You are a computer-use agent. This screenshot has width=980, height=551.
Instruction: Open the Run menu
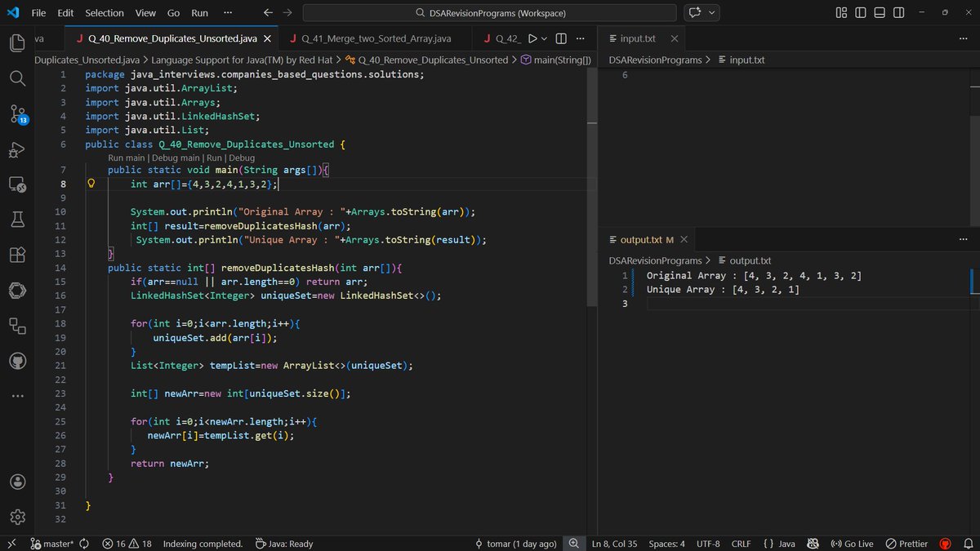tap(199, 13)
